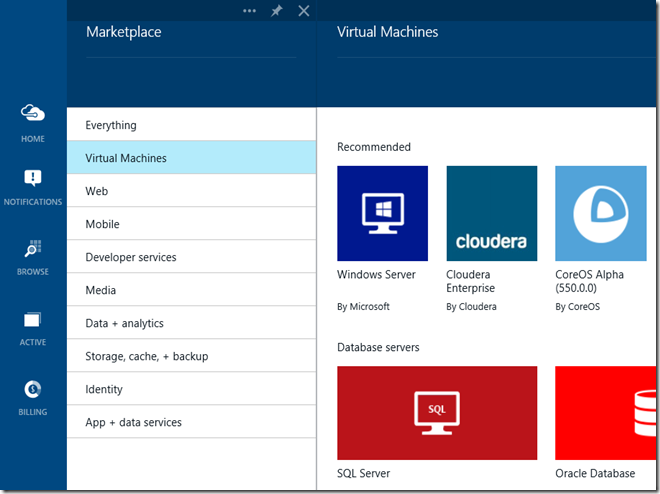Open the SQL Server tile

pos(436,412)
